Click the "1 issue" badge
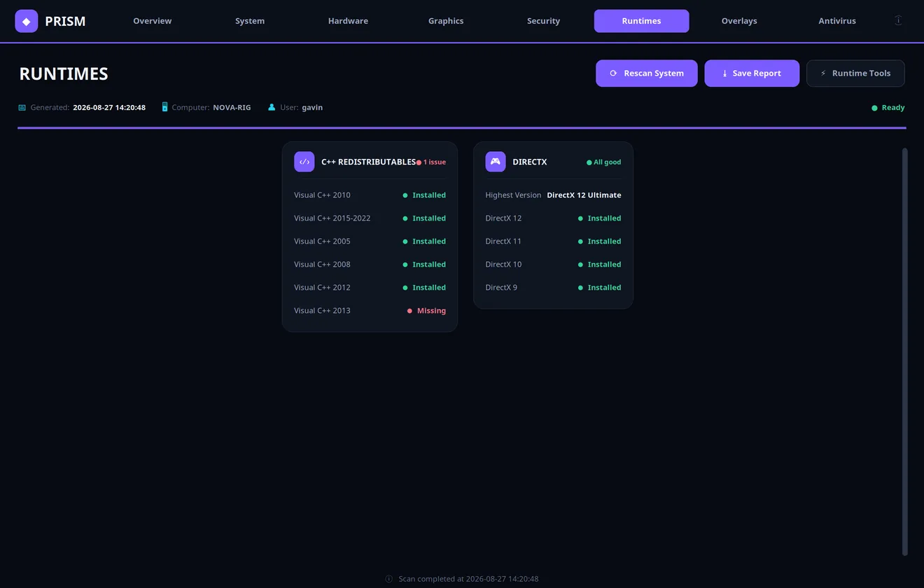This screenshot has width=924, height=588. 431,162
